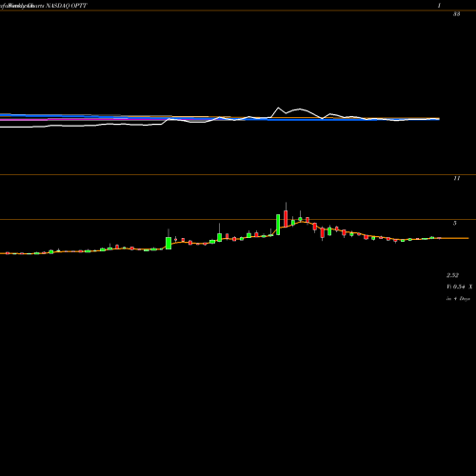This screenshot has width=476, height=476.
Task: Click the tallest green candlestick near the peak
Action: (278, 225)
